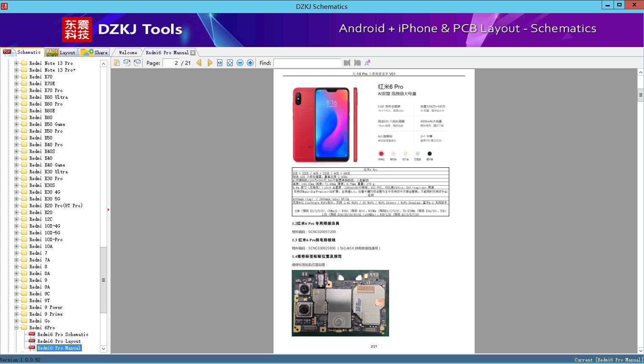Screen dimensions: 644x364
Task: Select the Redmi K70E folder
Action: (42, 83)
